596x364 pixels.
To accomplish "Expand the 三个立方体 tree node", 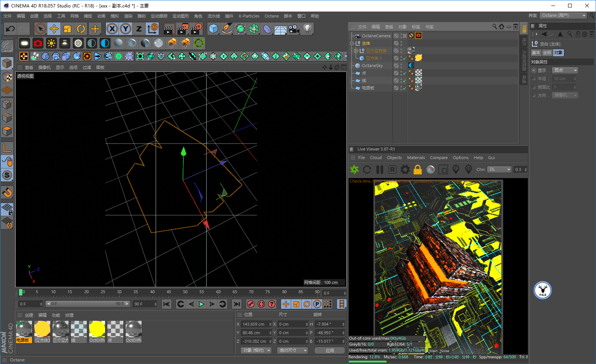I will pos(356,51).
